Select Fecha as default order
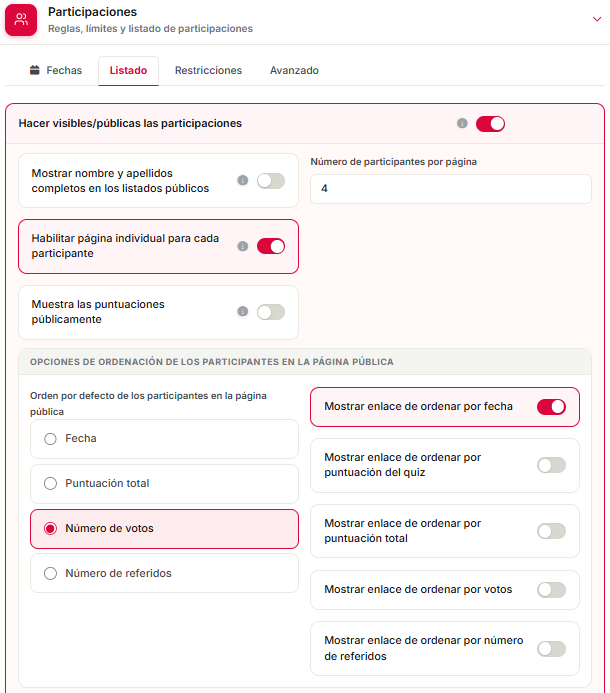Viewport: 610px width, 693px height. (x=164, y=438)
